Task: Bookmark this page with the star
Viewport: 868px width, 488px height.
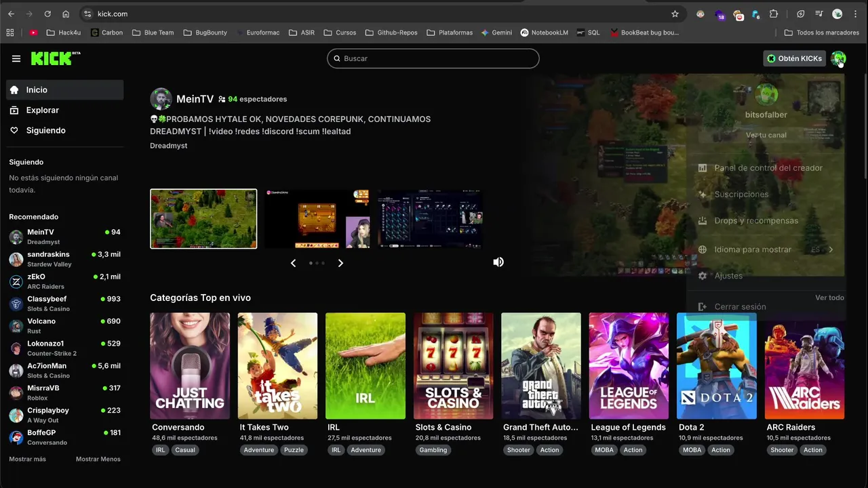Action: coord(675,14)
